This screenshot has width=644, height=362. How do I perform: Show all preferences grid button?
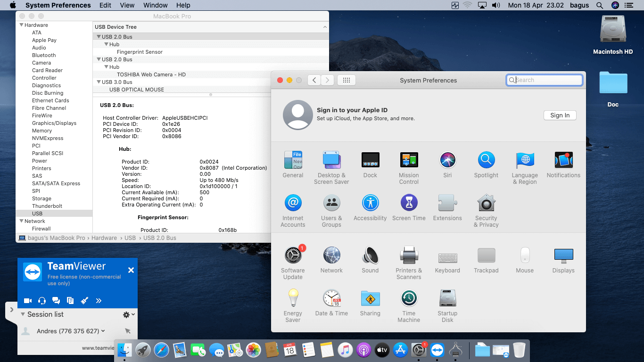346,80
